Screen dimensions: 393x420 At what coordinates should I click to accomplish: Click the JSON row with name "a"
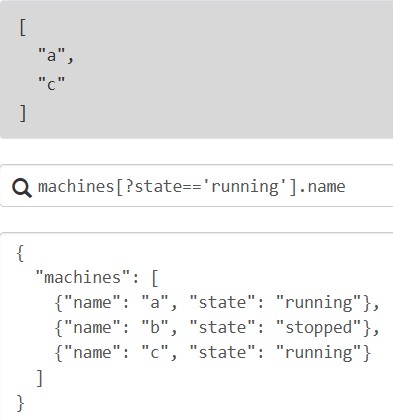[217, 303]
